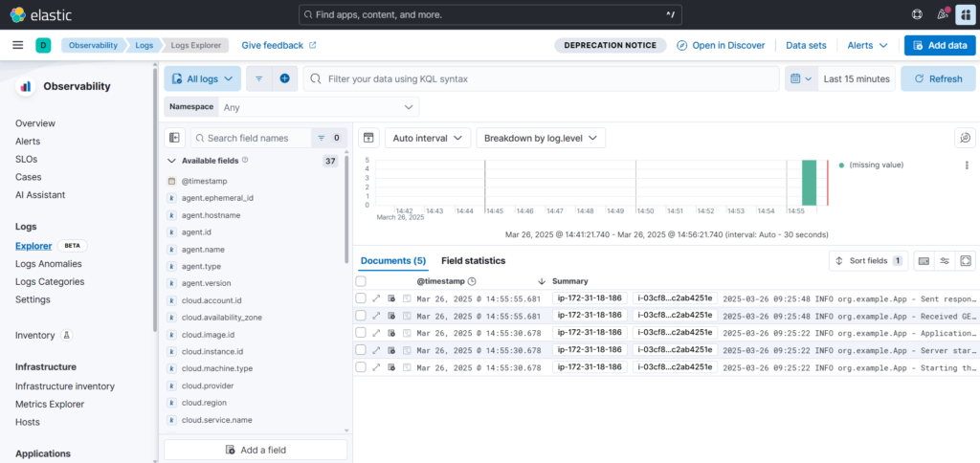Open the Data sets link
This screenshot has width=980, height=463.
806,45
